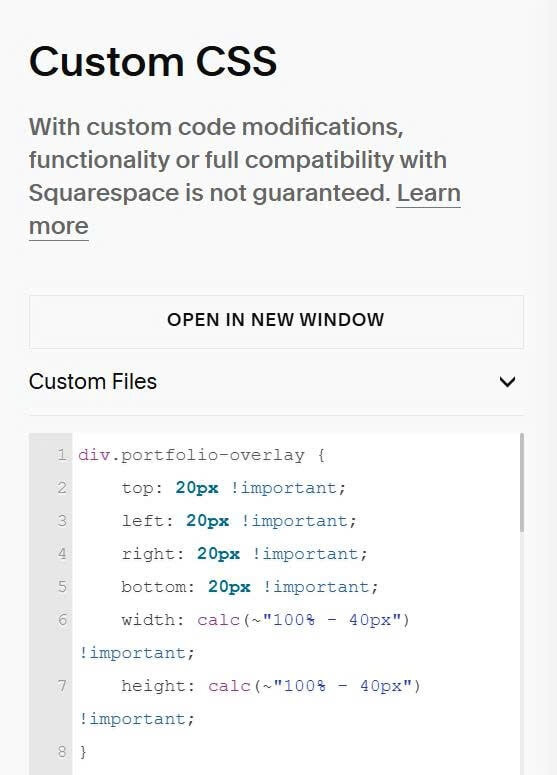Open the Learn more link
557x775 pixels.
tap(245, 209)
